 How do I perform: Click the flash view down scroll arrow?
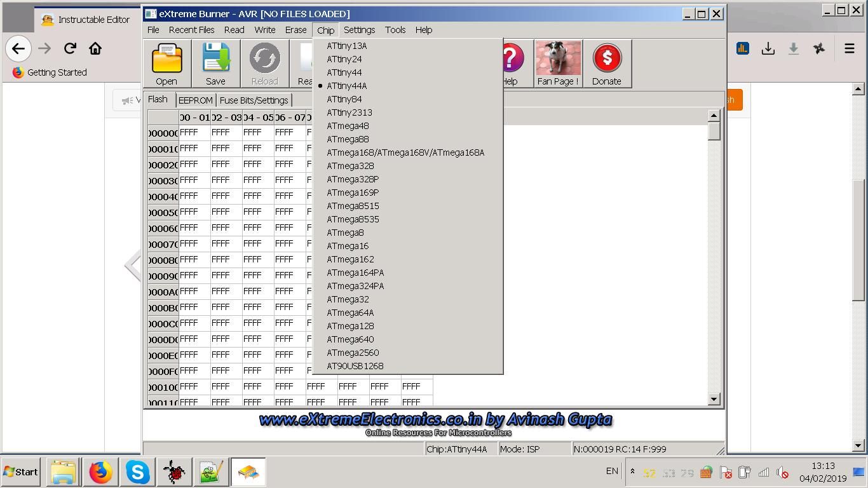[x=714, y=399]
